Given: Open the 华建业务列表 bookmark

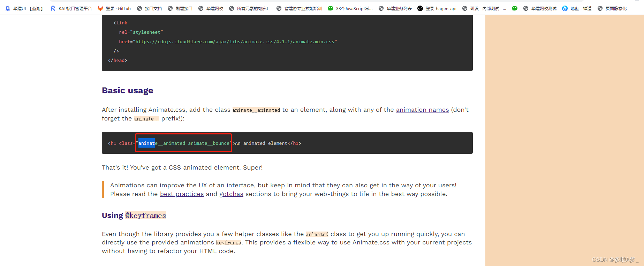Looking at the screenshot, I should (395, 8).
